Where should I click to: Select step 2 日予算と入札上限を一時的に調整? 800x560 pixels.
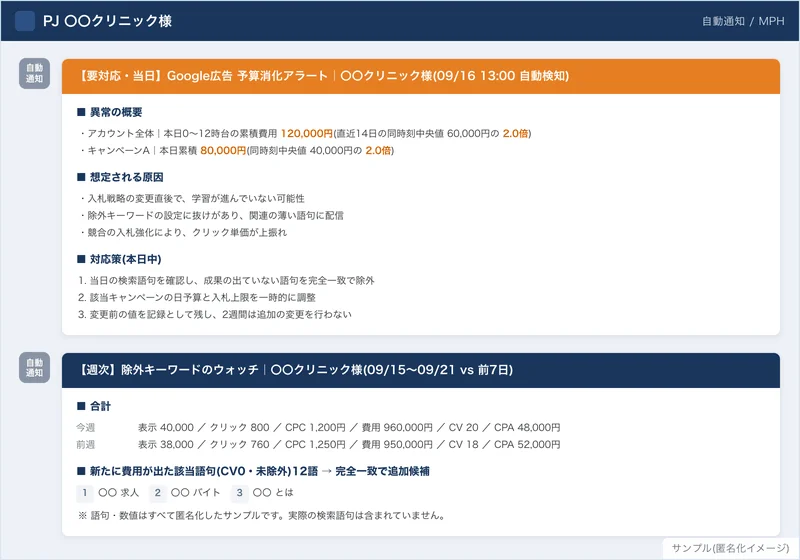pyautogui.click(x=197, y=297)
